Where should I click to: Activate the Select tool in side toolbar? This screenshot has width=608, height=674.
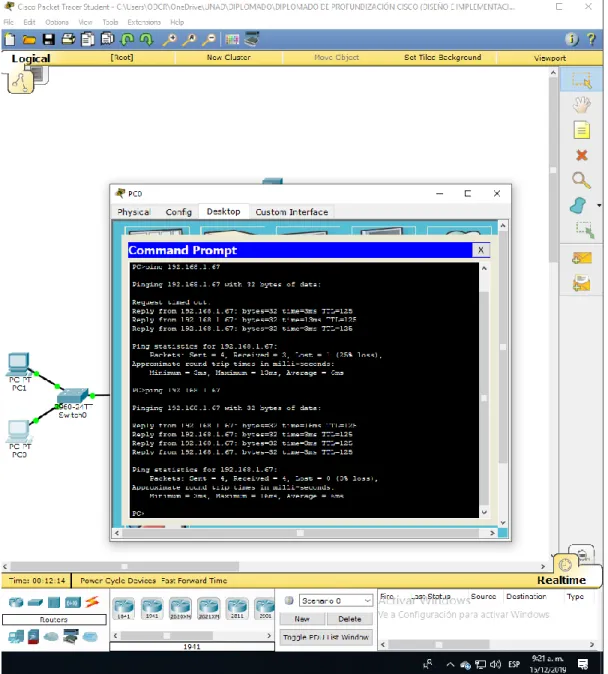click(581, 80)
